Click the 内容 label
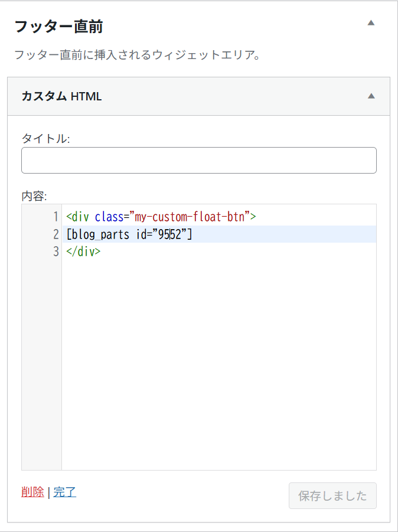Screen dimensions: 398x532 [x=34, y=195]
